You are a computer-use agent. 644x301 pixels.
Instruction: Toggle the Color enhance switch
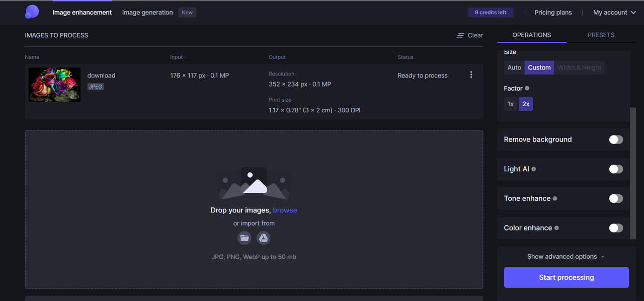[616, 228]
